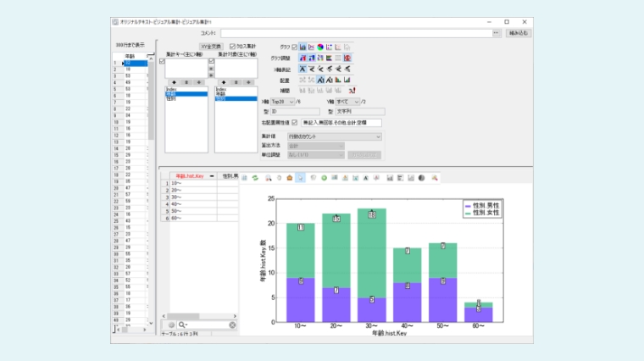This screenshot has width=644, height=361.
Task: Click the green refresh arrows in chart toolbar
Action: click(x=255, y=178)
